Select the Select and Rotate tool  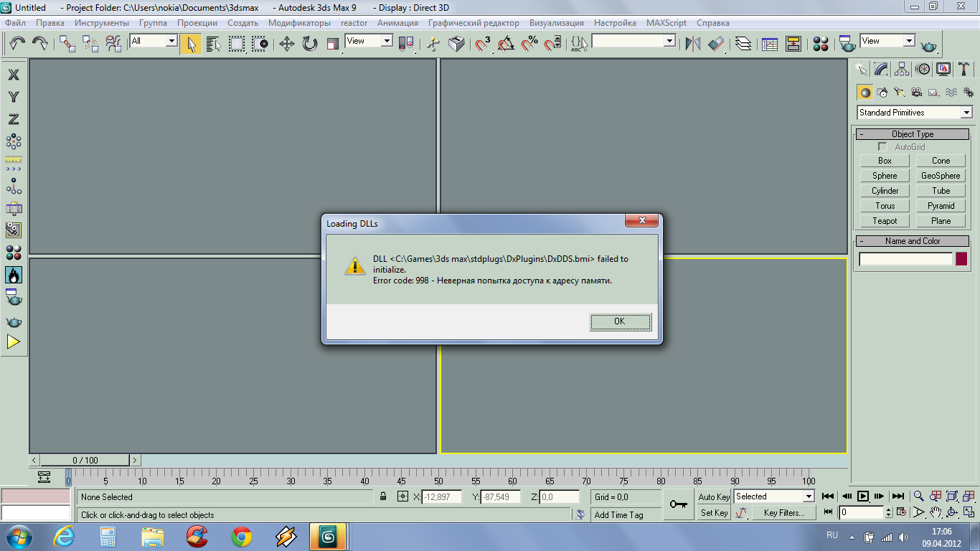click(x=310, y=44)
